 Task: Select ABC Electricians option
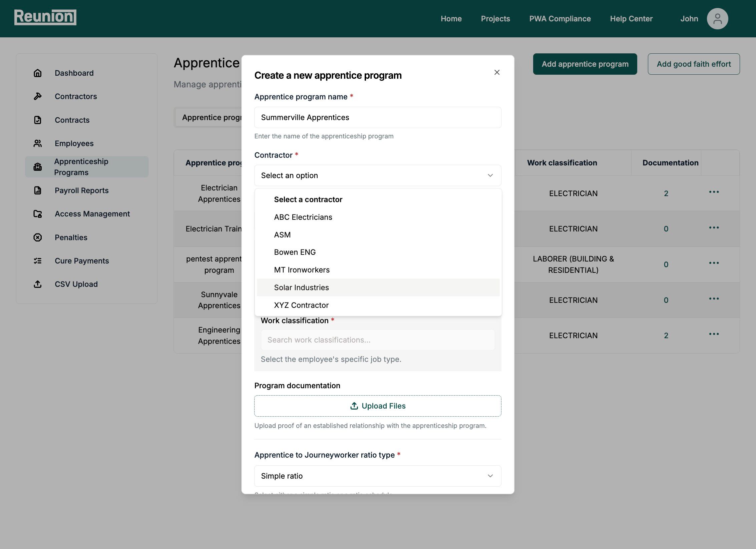(303, 217)
